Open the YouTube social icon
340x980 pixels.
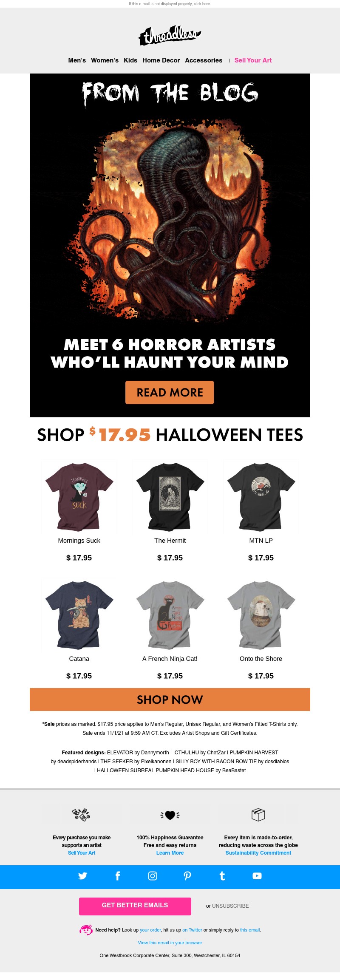click(257, 876)
